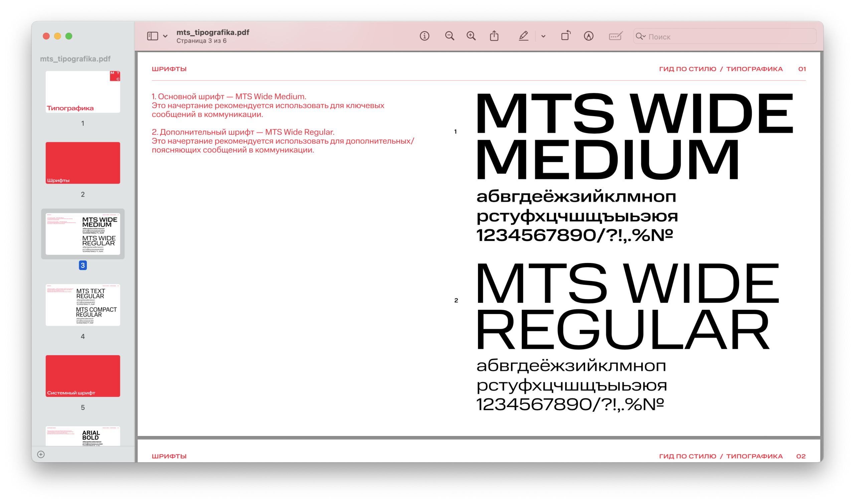855x504 pixels.
Task: Click the Дополнительный шрифт — MTS Wide Regular line
Action: 243,132
